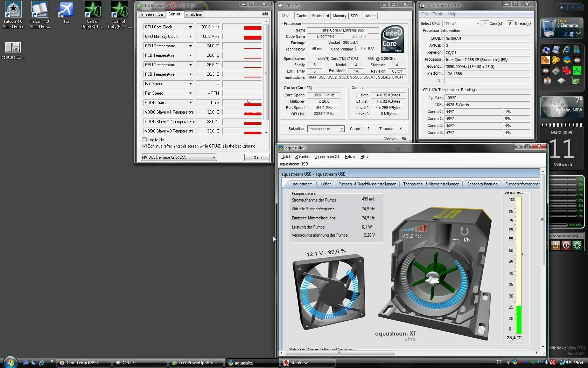Click the Sensor ext. temperature gauge bar
Screen dimensions: 588x368
519,265
